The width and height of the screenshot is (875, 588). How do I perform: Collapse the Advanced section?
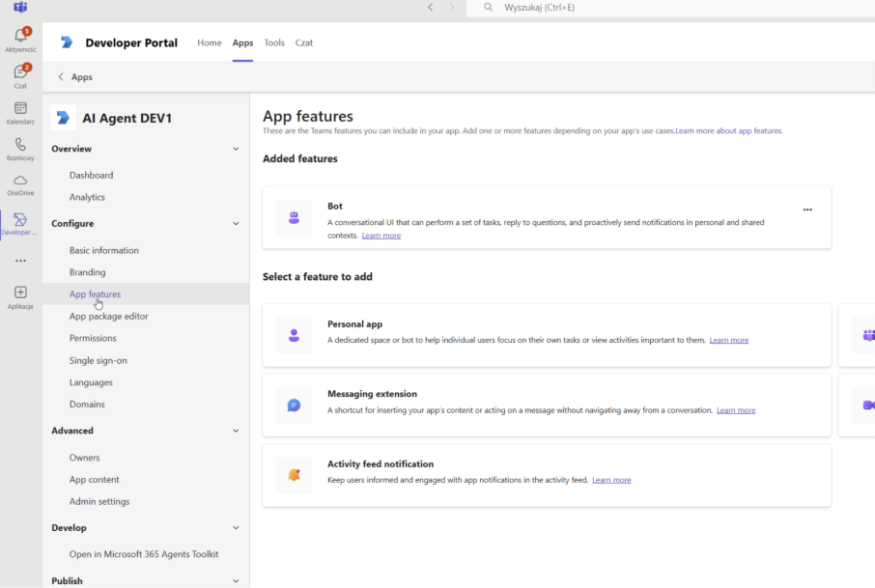click(236, 431)
